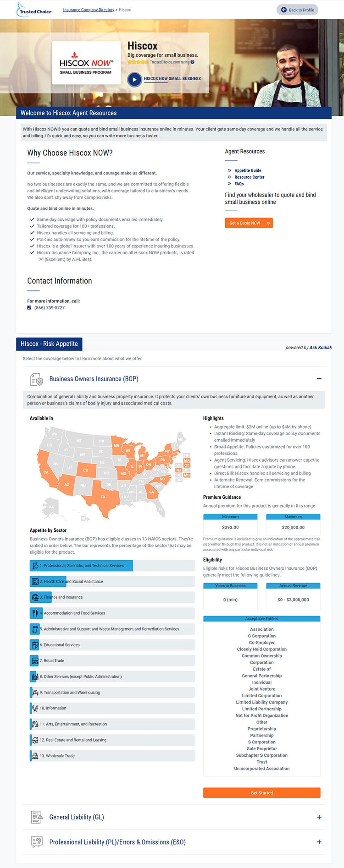Click the Hiscox NOW Small Business link
This screenshot has width=344, height=868.
pyautogui.click(x=172, y=79)
